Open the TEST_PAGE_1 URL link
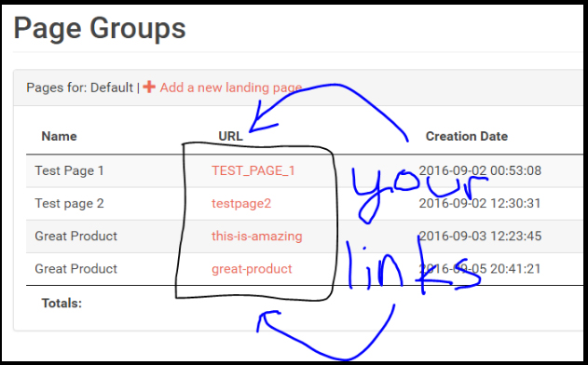Screen dimensions: 588x365 253,171
